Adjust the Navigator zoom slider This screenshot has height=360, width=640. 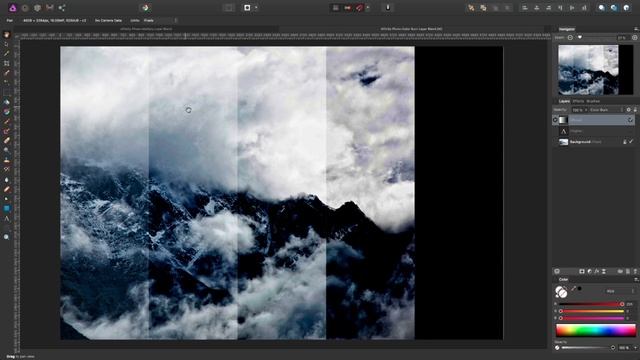(596, 38)
